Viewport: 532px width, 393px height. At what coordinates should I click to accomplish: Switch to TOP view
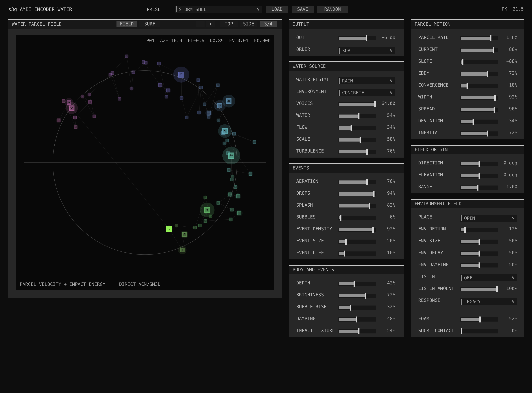[x=229, y=24]
